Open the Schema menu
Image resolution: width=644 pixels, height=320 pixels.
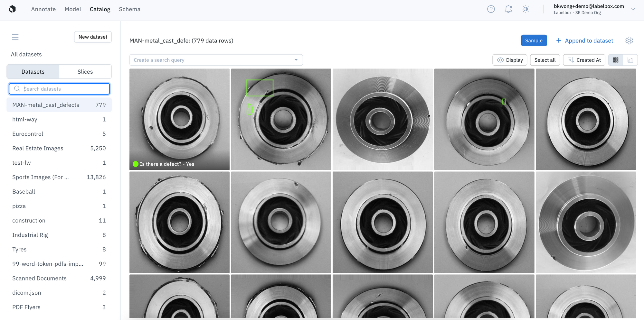(130, 9)
